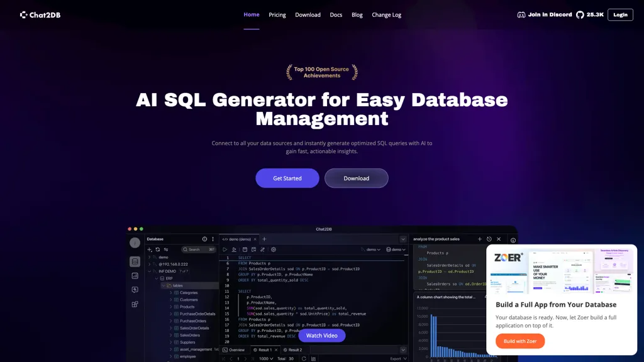Click the save-as icon in editor toolbar
644x362 pixels.
254,250
